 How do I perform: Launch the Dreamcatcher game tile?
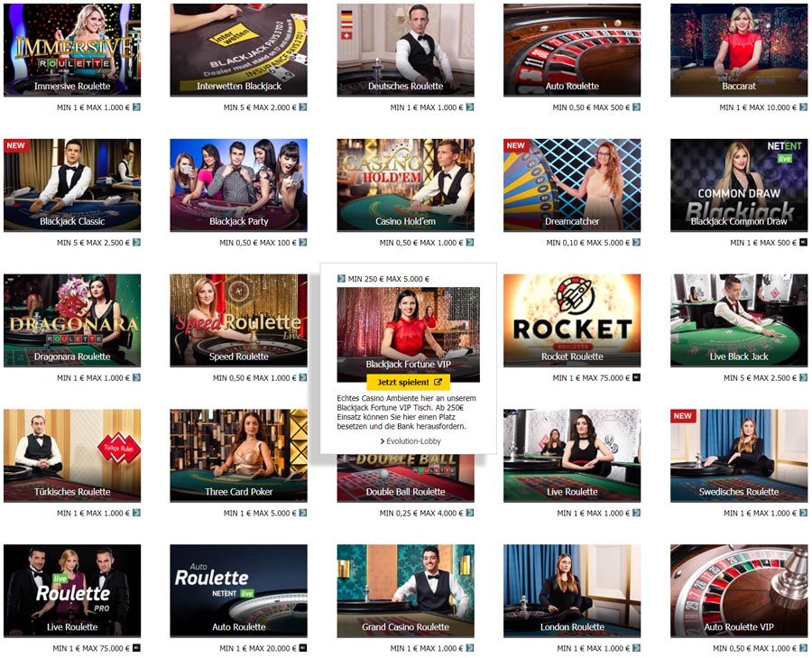tap(572, 185)
